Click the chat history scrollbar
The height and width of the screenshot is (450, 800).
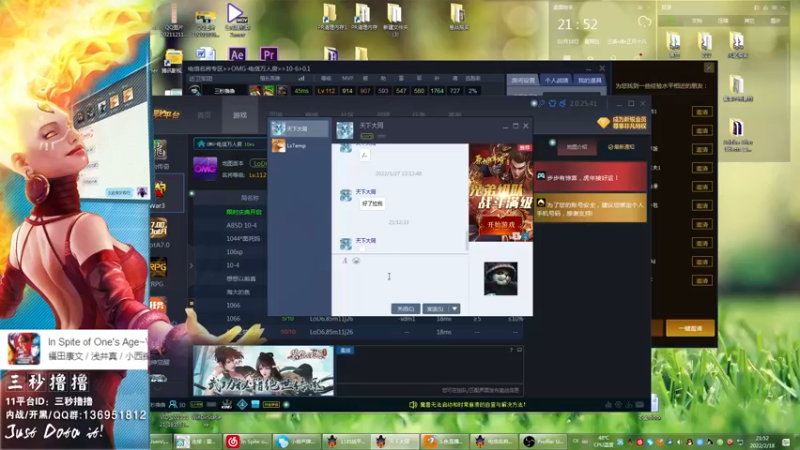coord(467,240)
